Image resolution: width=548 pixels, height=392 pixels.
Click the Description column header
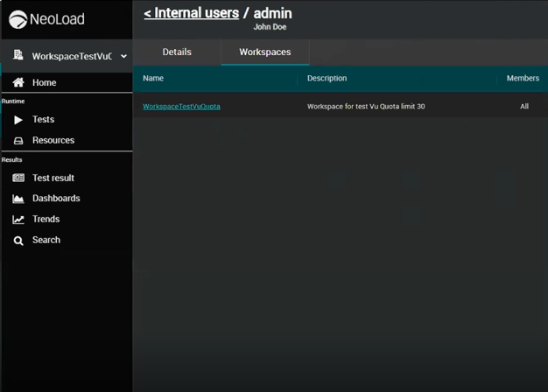[x=327, y=79]
